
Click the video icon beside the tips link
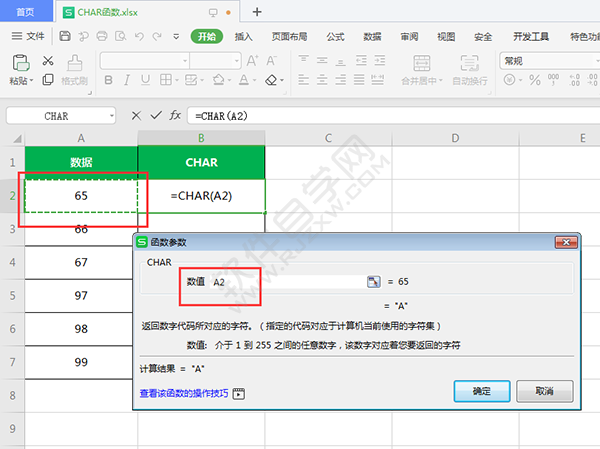(x=239, y=393)
